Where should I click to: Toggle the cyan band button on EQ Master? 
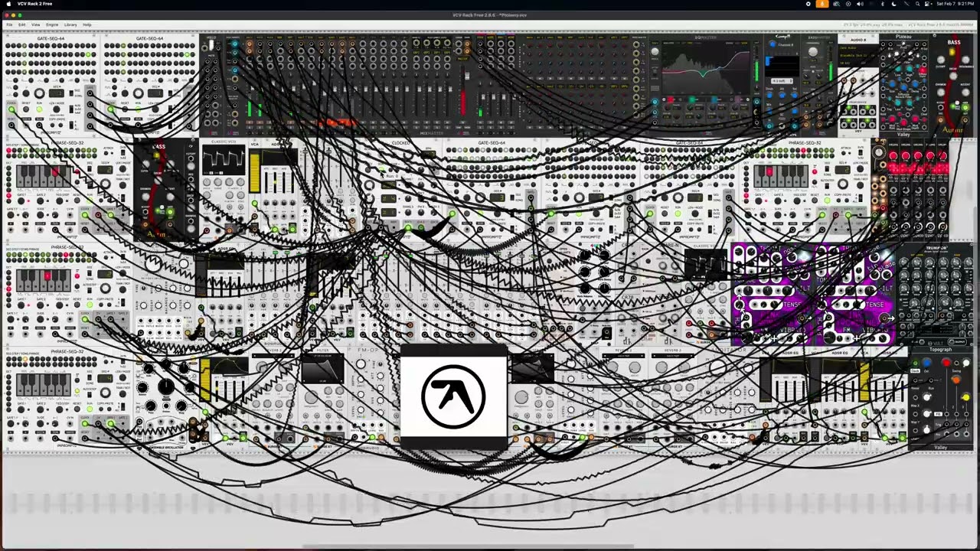pyautogui.click(x=714, y=99)
